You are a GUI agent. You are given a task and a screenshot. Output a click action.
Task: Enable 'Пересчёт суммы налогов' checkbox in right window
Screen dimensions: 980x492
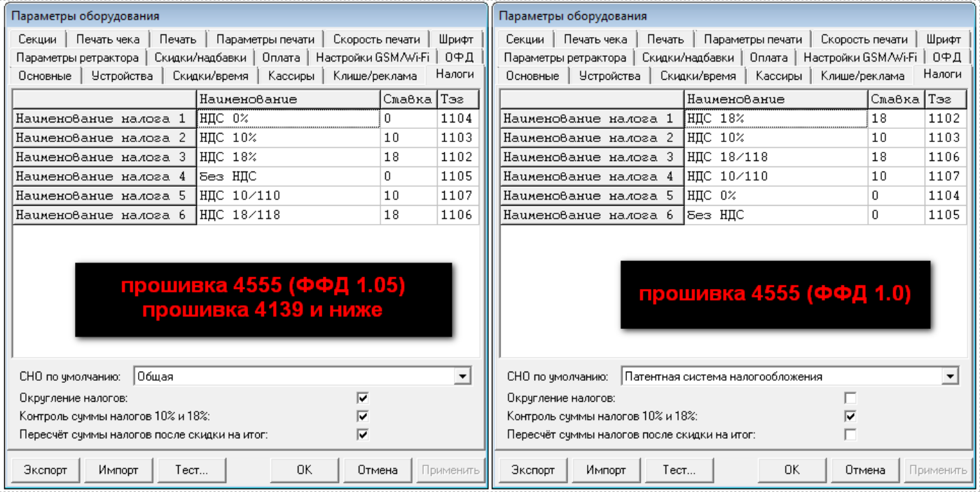tap(850, 435)
